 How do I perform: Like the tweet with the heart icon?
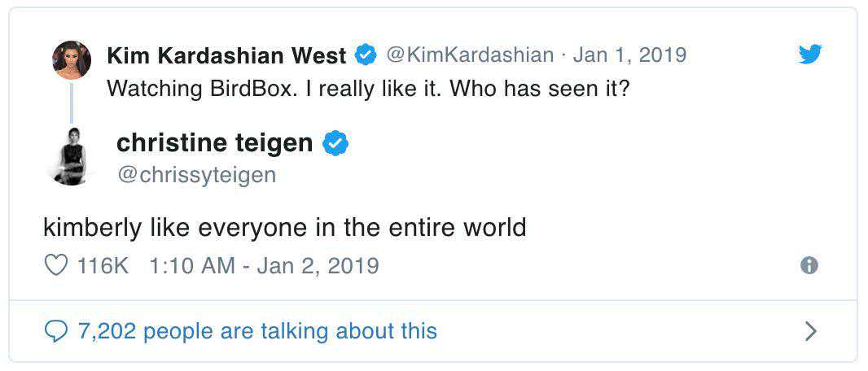click(55, 265)
